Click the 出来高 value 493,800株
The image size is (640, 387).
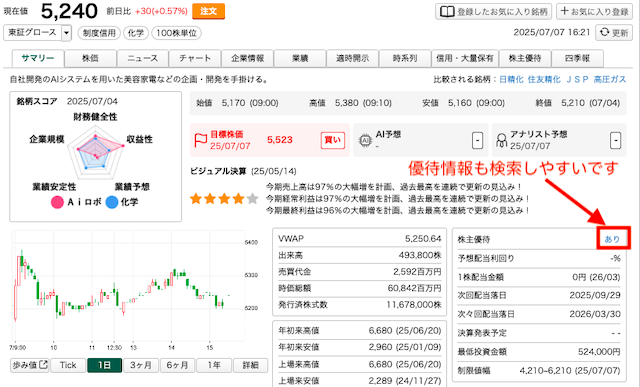tap(420, 256)
